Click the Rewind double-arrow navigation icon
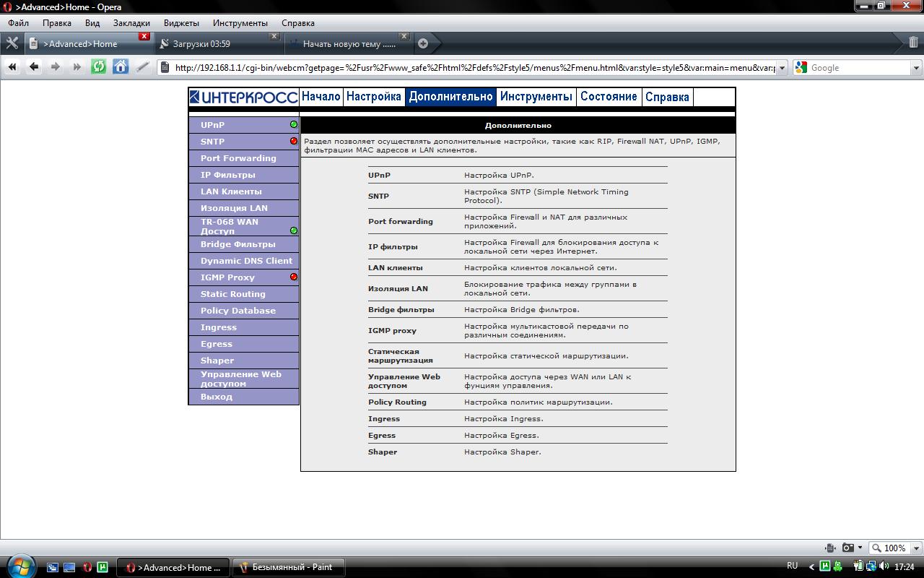924x578 pixels. 12,67
